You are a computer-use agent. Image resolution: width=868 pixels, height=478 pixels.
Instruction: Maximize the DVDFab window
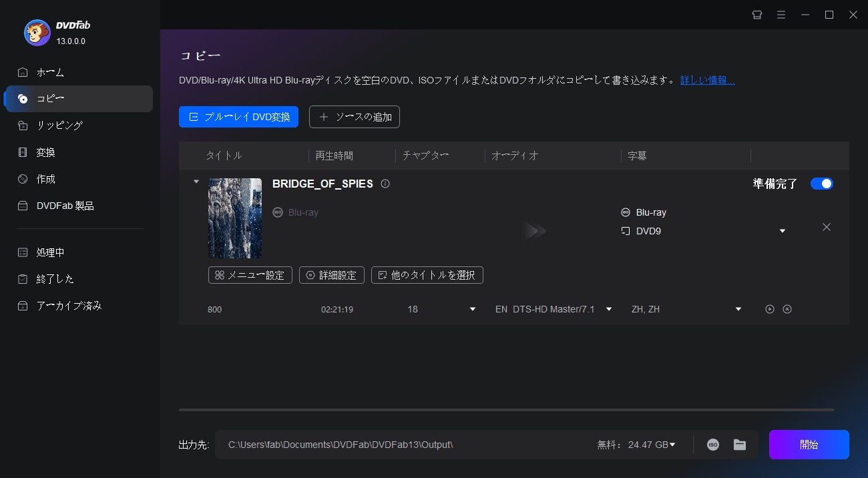tap(829, 15)
